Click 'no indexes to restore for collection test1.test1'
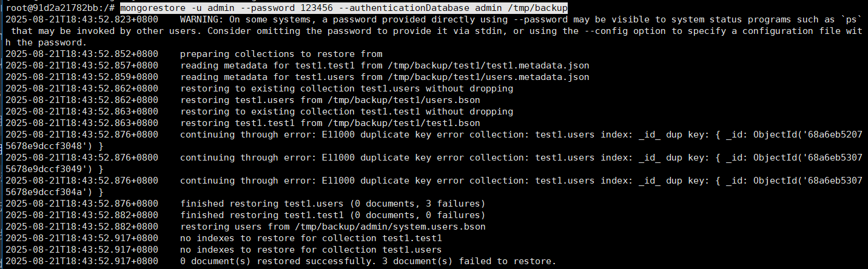The image size is (868, 269). [x=311, y=238]
